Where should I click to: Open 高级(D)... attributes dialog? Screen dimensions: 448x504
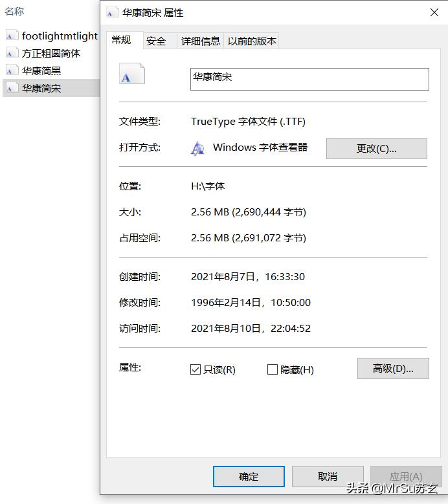click(x=393, y=368)
